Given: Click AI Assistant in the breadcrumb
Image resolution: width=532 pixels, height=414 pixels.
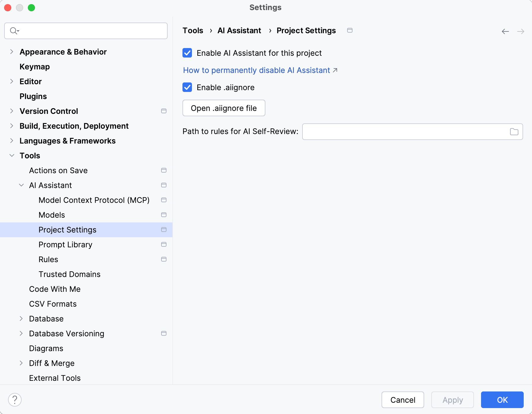Looking at the screenshot, I should pos(239,31).
